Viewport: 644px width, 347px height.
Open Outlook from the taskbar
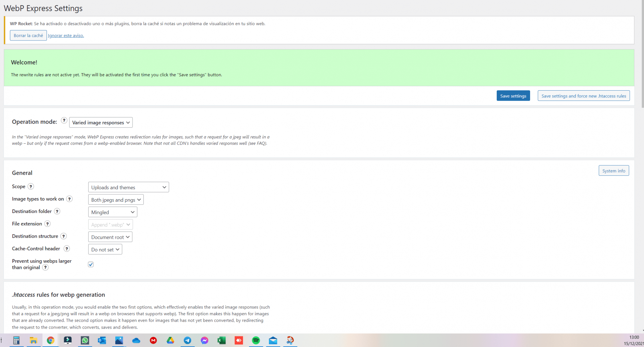pyautogui.click(x=102, y=340)
